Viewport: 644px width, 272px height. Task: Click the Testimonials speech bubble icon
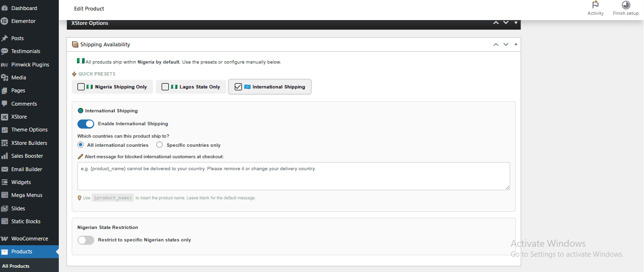click(5, 51)
